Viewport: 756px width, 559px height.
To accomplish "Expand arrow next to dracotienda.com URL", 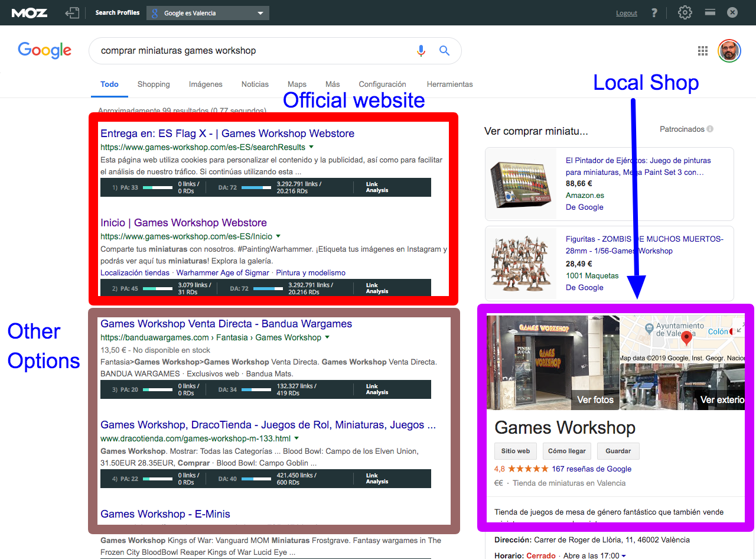I will click(x=296, y=438).
